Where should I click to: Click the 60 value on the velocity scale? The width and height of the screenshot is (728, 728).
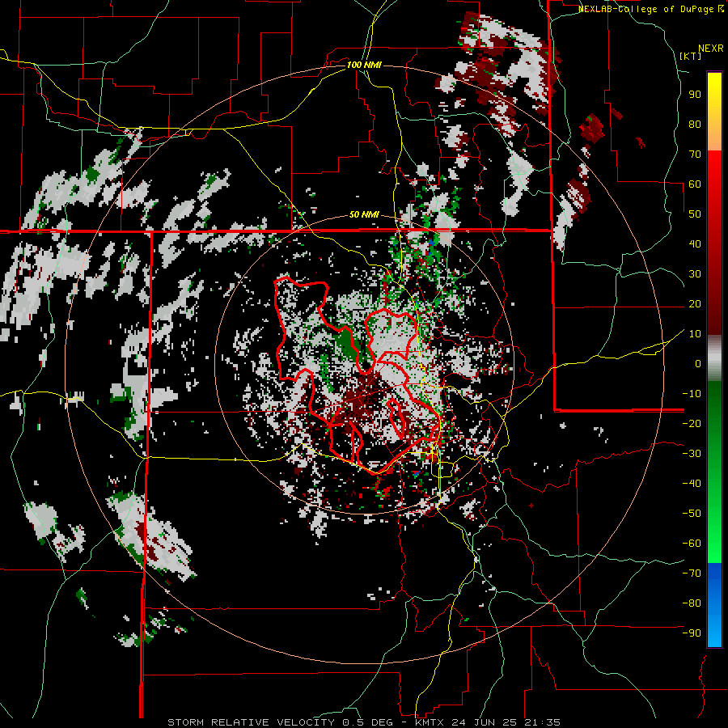695,184
